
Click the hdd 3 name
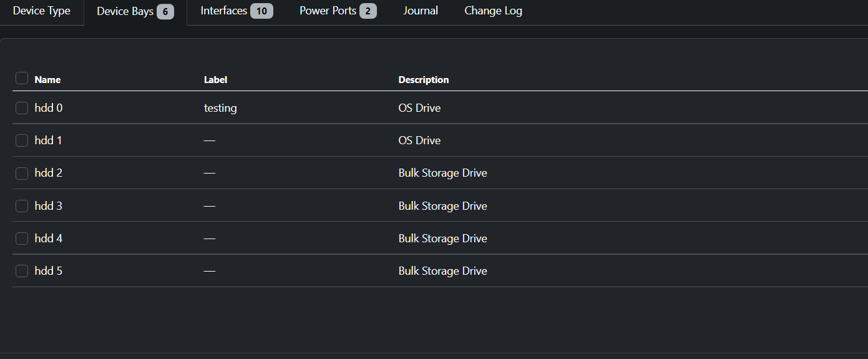tap(49, 206)
